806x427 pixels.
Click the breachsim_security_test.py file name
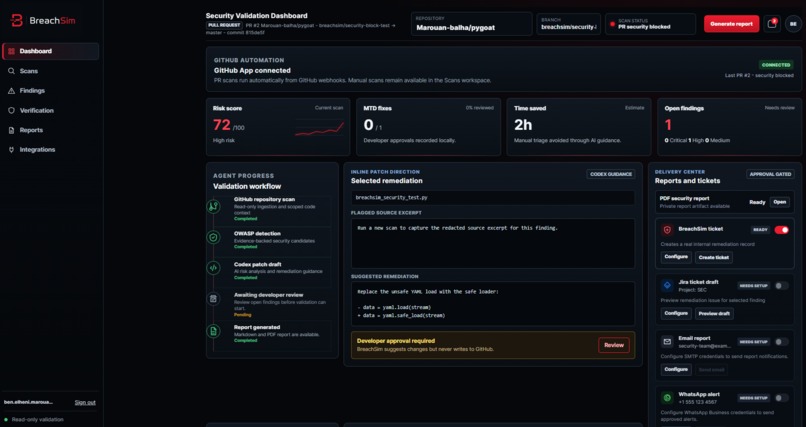point(391,197)
